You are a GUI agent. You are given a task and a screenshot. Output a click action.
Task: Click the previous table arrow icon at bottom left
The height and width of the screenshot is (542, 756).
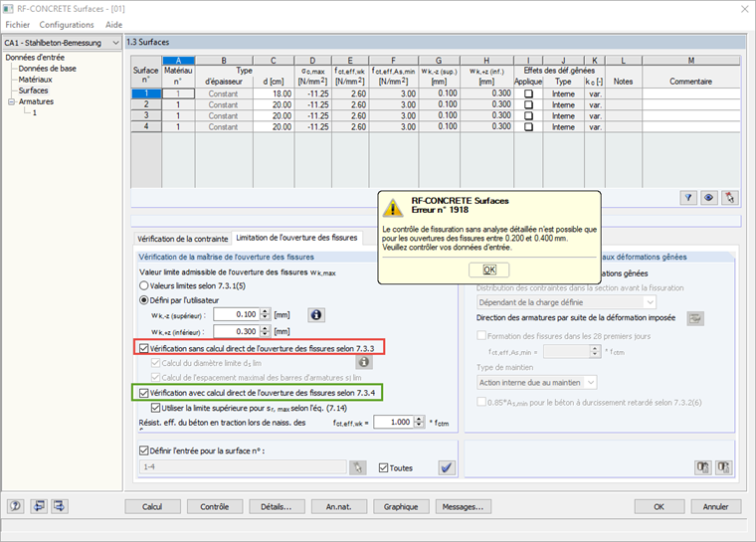(x=39, y=506)
